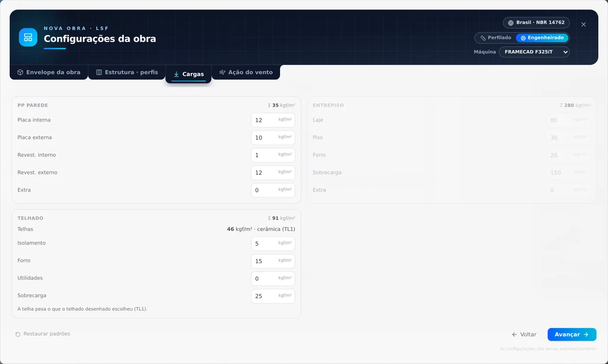The height and width of the screenshot is (364, 608).
Task: Switch to the Ação do vento tab
Action: 246,73
